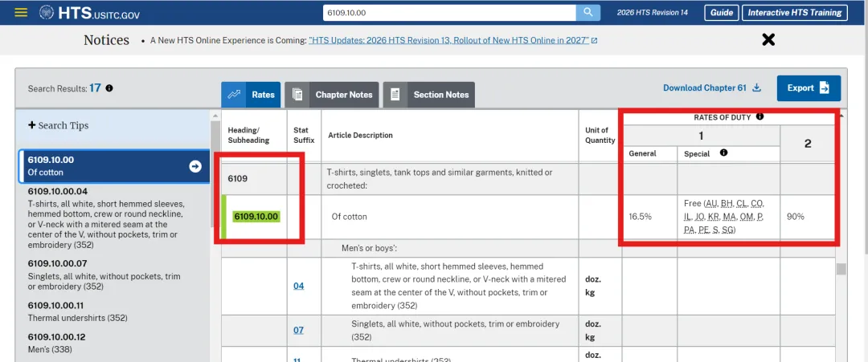
Task: Select search result 6109.10.00.07 Singlets
Action: tap(105, 275)
